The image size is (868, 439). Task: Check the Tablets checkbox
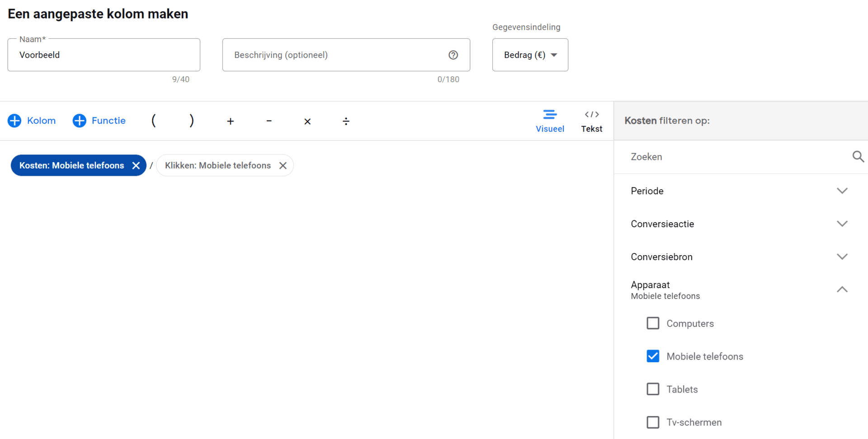coord(653,389)
